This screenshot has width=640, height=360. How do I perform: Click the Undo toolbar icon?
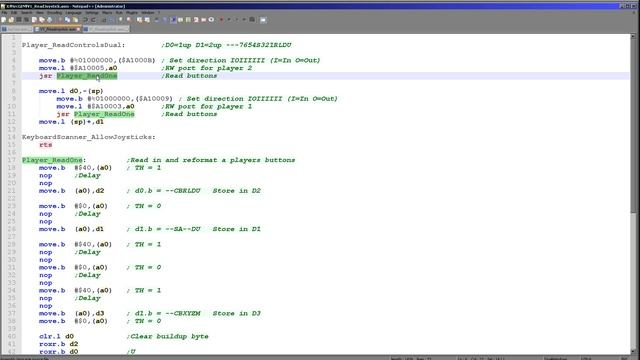85,20
